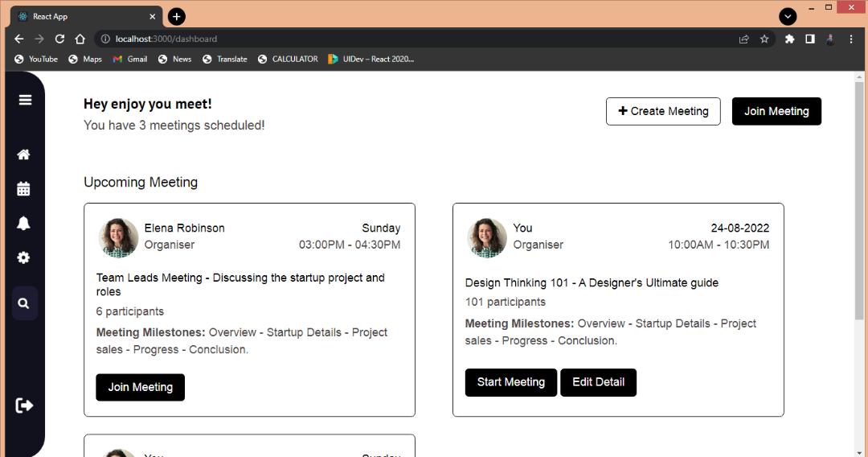Open tab search dropdown arrow
Screen dimensions: 868x457
point(788,17)
